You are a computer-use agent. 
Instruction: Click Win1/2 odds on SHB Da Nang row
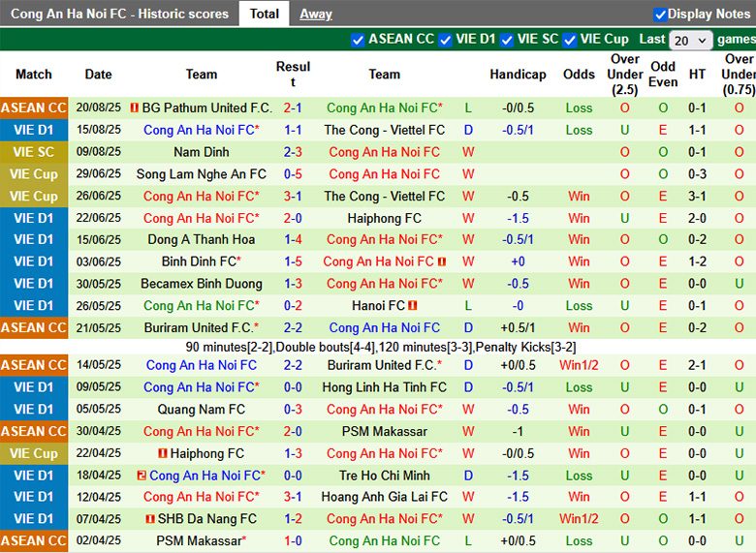click(579, 519)
